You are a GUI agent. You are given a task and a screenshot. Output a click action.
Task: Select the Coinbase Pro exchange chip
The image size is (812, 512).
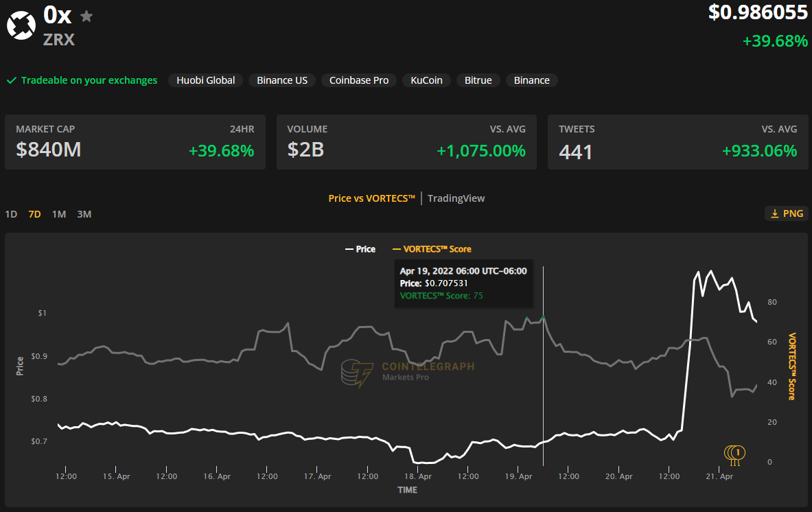pyautogui.click(x=359, y=80)
